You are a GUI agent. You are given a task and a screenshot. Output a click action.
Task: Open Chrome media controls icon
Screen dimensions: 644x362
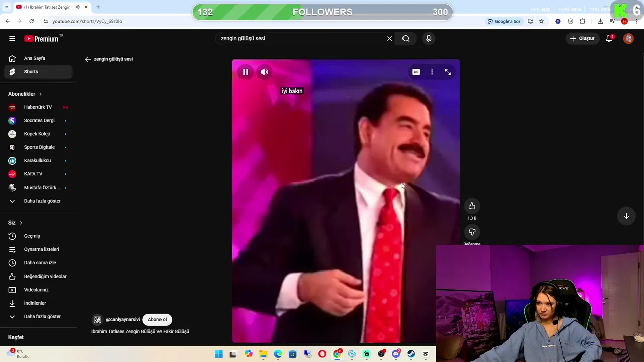(612, 21)
